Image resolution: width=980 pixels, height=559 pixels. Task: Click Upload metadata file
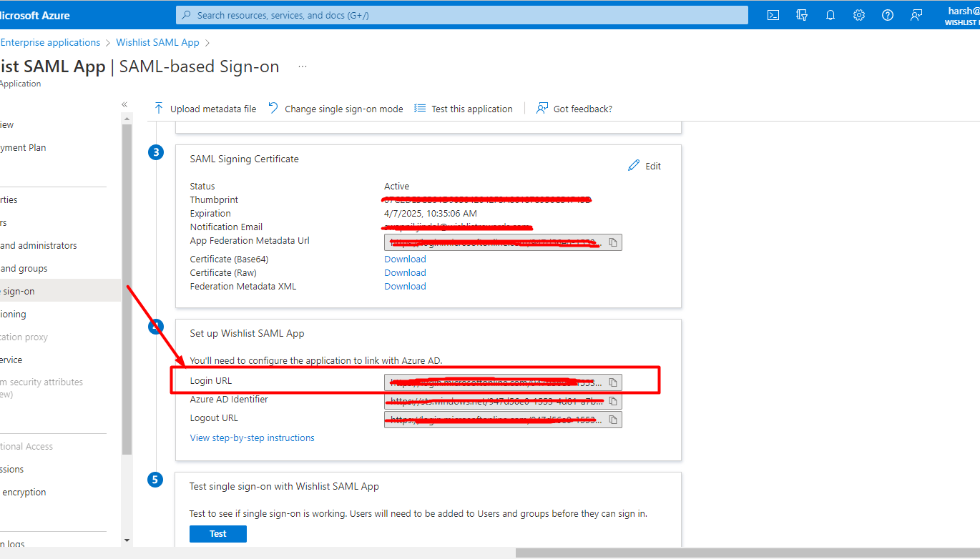pos(205,109)
